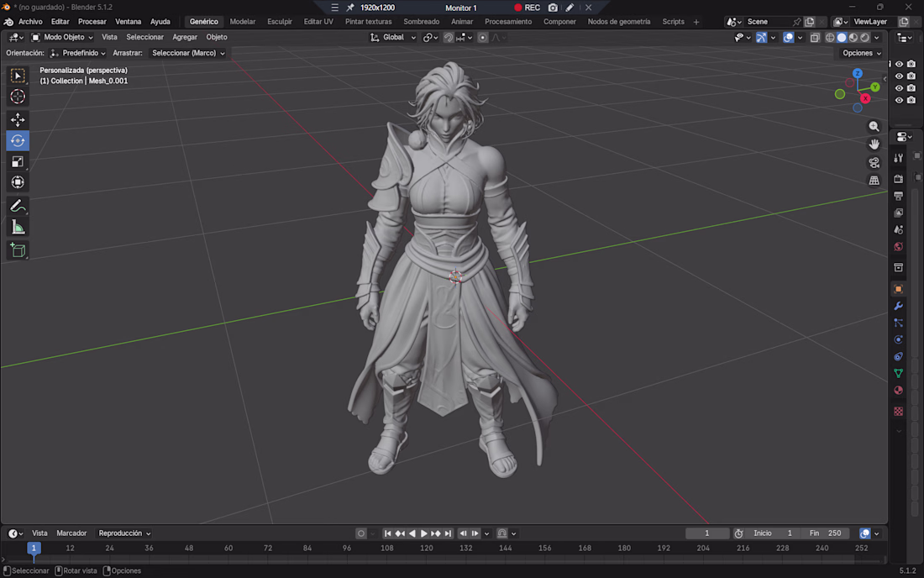Open the Agregar menu
This screenshot has height=578, width=924.
pyautogui.click(x=185, y=37)
